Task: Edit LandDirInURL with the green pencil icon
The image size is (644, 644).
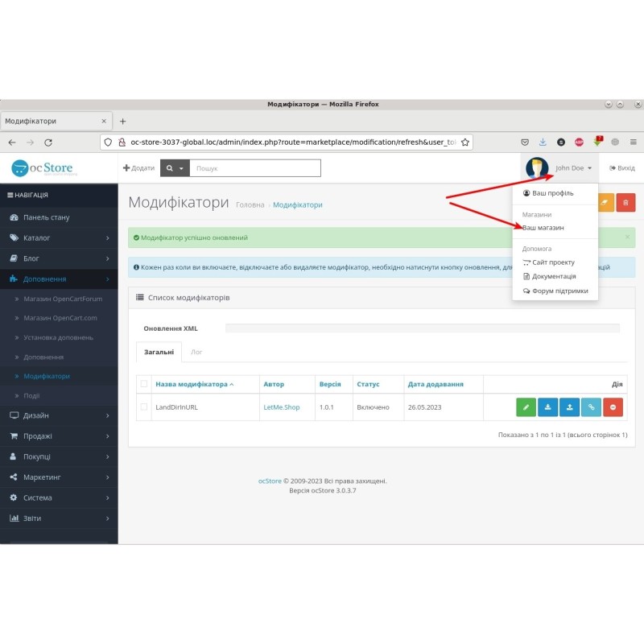Action: pyautogui.click(x=526, y=407)
